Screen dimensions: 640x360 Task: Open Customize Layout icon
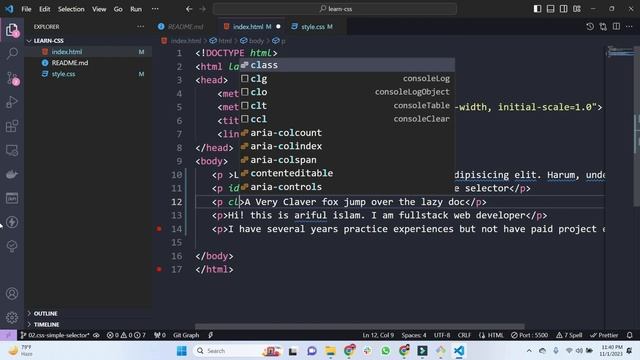pos(576,9)
